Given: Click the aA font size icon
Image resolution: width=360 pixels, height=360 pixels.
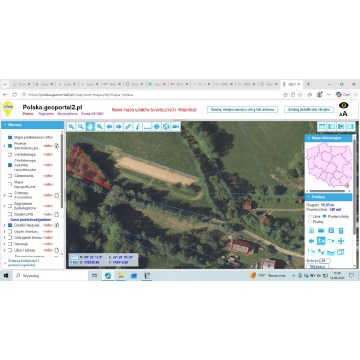Looking at the screenshot, I should 343,114.
